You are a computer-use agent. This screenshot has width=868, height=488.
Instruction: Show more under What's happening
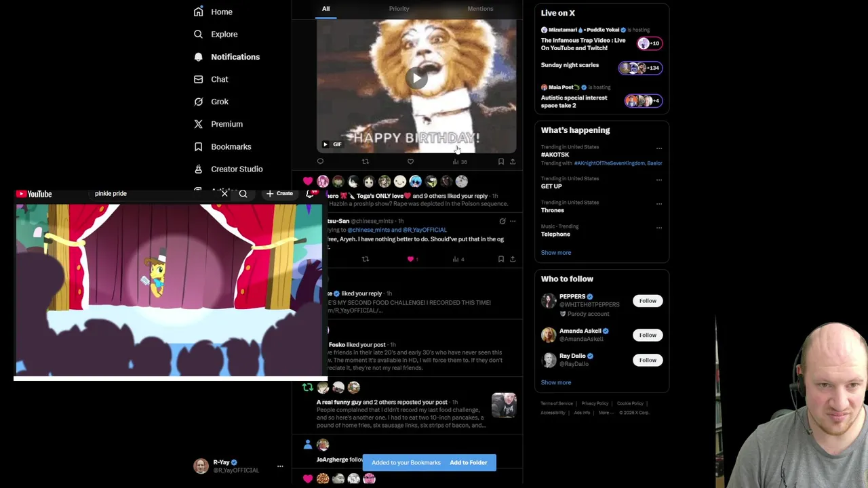555,252
